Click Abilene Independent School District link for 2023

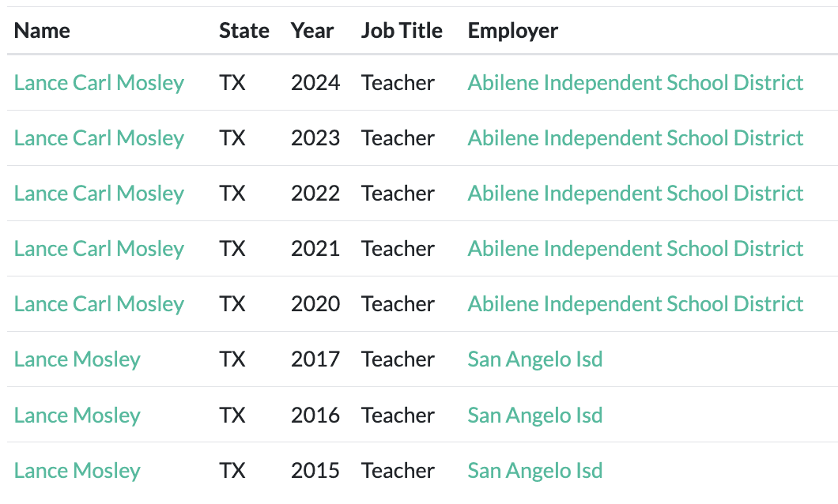(635, 138)
